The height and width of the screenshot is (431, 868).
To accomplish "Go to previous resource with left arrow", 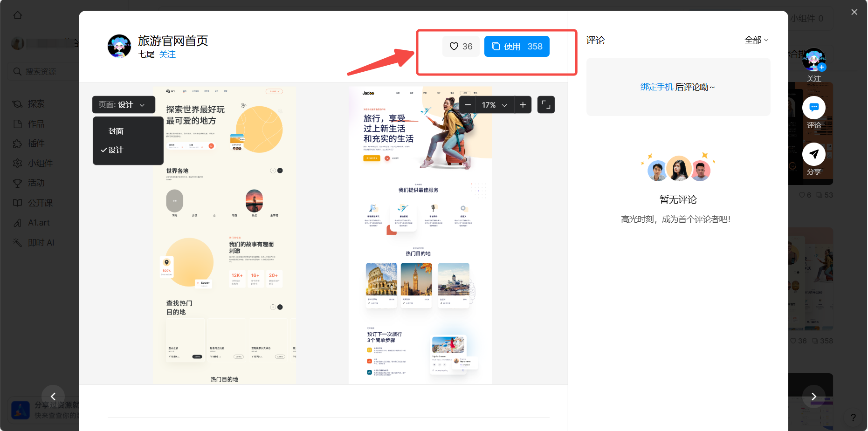I will pos(53,397).
